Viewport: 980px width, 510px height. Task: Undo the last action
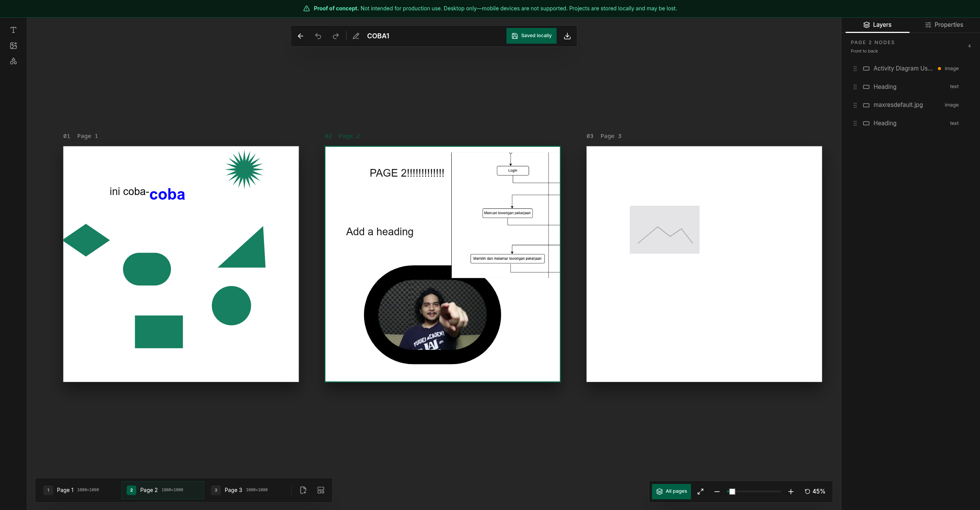[318, 36]
